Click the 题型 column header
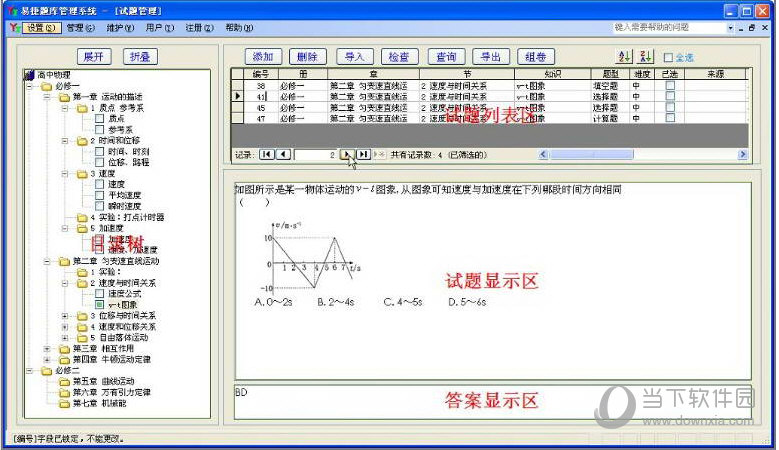The width and height of the screenshot is (779, 450). [610, 74]
